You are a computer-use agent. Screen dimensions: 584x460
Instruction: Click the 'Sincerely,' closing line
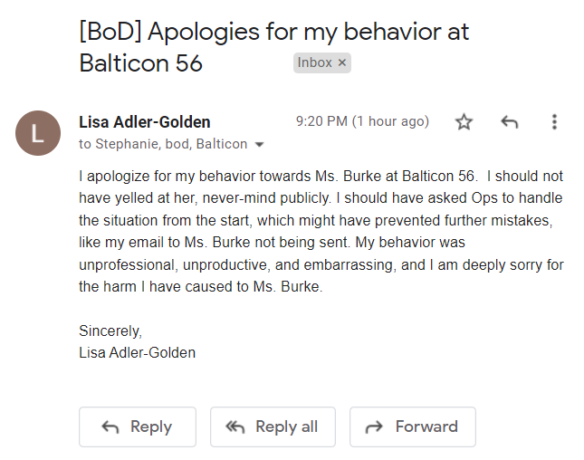(x=110, y=331)
